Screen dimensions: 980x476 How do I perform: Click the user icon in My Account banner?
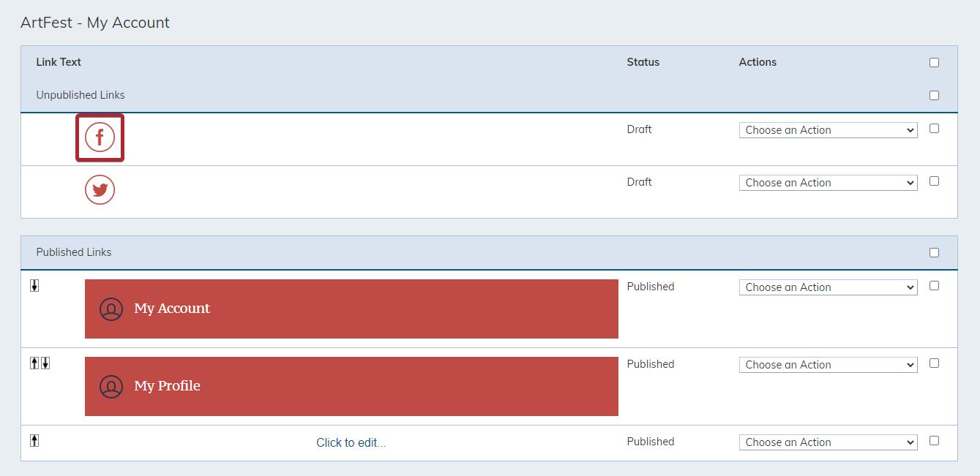coord(111,309)
